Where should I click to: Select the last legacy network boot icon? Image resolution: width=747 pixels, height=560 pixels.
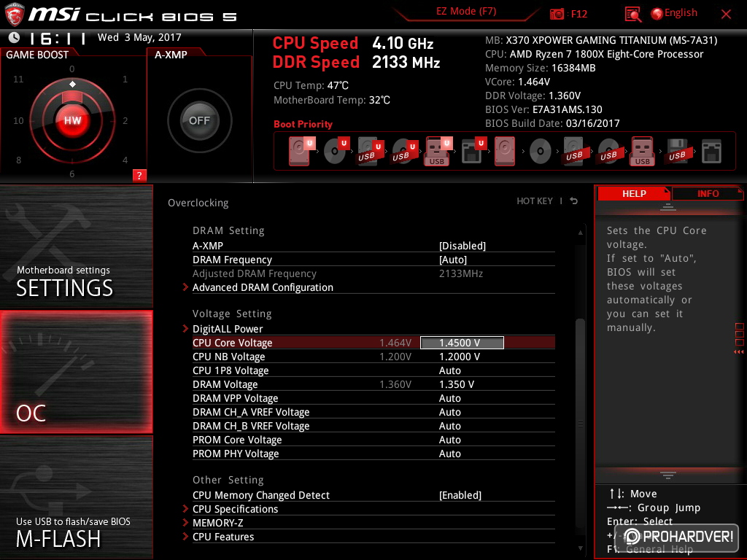click(x=711, y=152)
